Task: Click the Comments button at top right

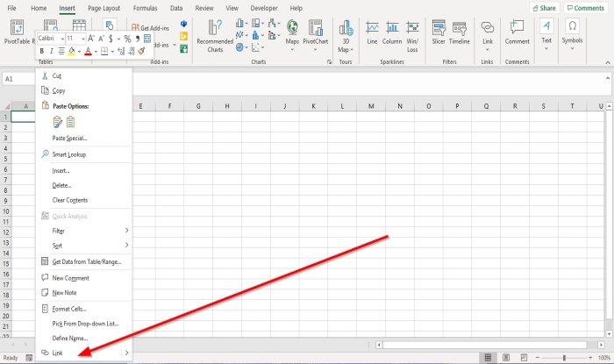Action: click(586, 8)
